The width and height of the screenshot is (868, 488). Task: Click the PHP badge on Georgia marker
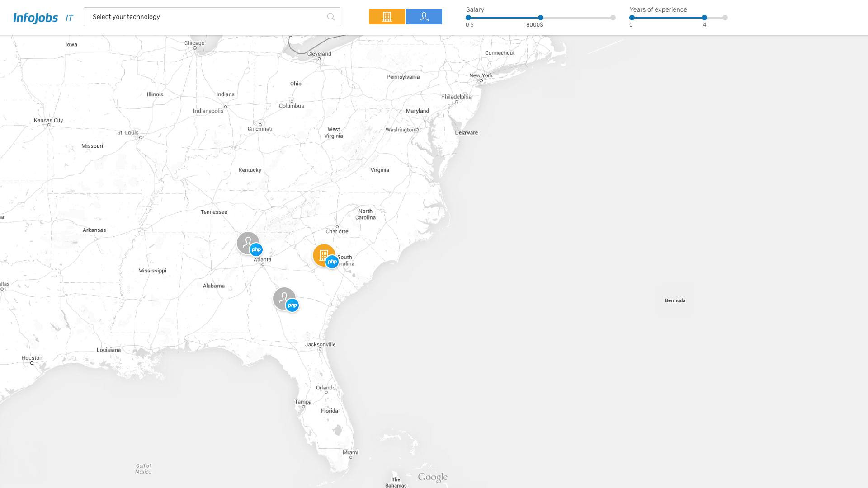(x=292, y=305)
